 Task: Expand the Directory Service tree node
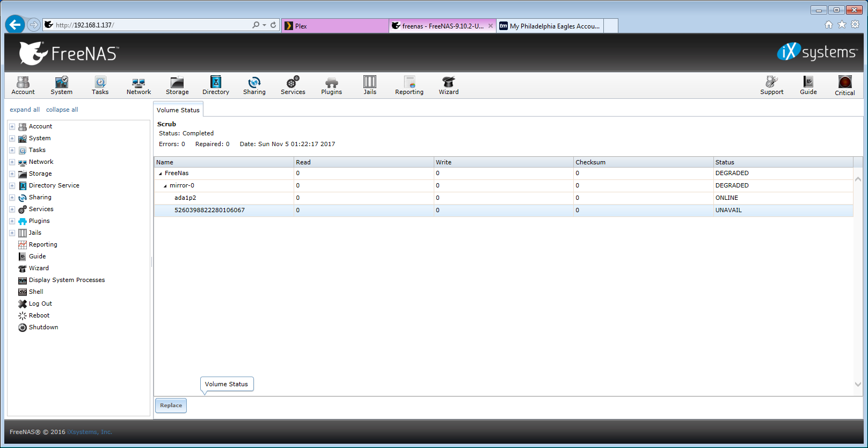(12, 185)
